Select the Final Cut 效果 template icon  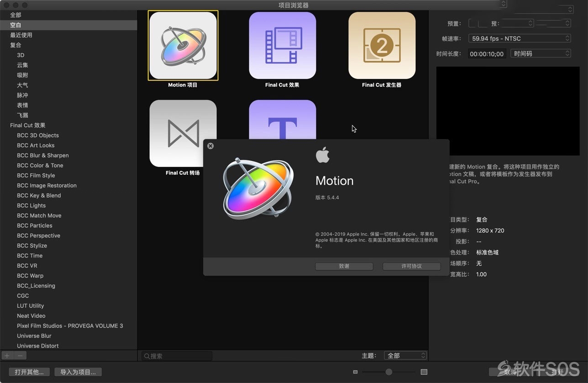click(x=283, y=46)
